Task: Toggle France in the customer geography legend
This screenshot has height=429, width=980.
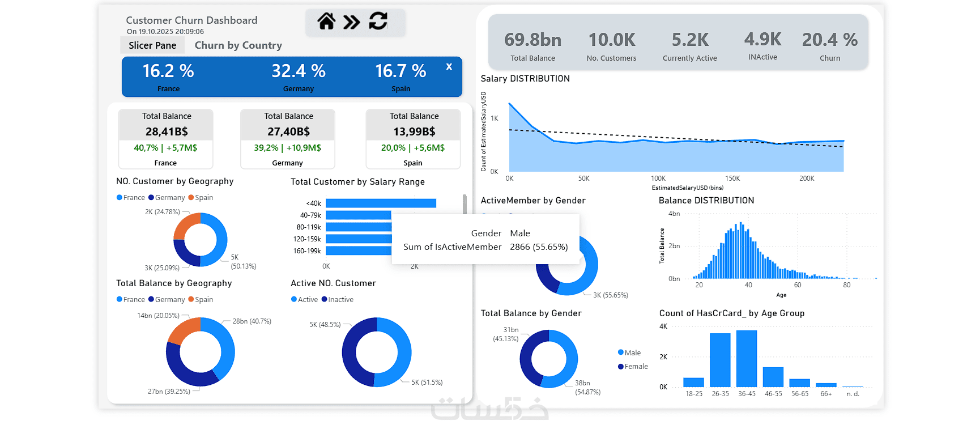Action: [x=131, y=198]
